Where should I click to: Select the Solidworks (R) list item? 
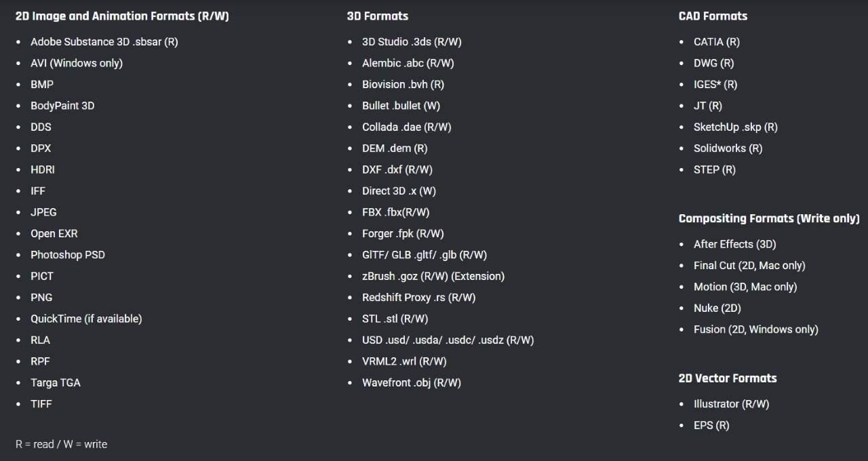[x=728, y=148]
